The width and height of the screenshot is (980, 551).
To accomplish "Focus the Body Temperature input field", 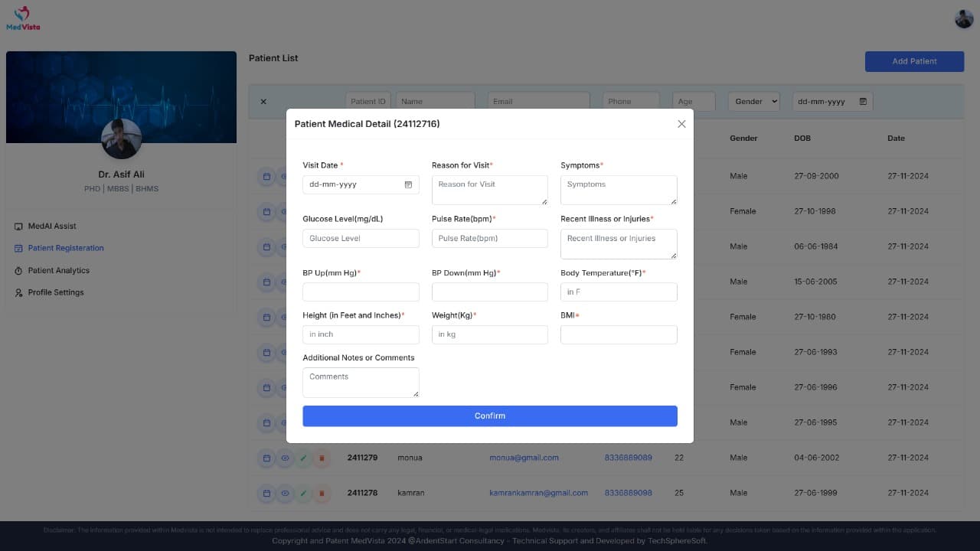I will point(619,292).
